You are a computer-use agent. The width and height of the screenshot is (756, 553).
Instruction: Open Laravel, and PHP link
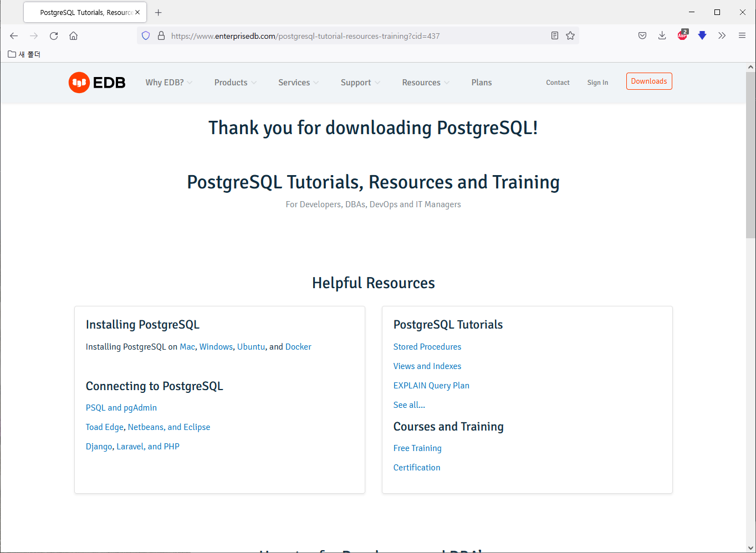point(148,447)
